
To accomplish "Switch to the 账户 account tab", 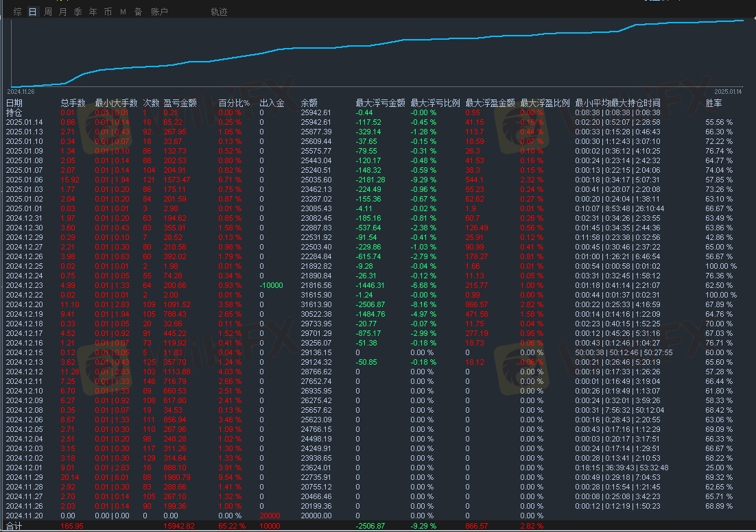I will (159, 12).
